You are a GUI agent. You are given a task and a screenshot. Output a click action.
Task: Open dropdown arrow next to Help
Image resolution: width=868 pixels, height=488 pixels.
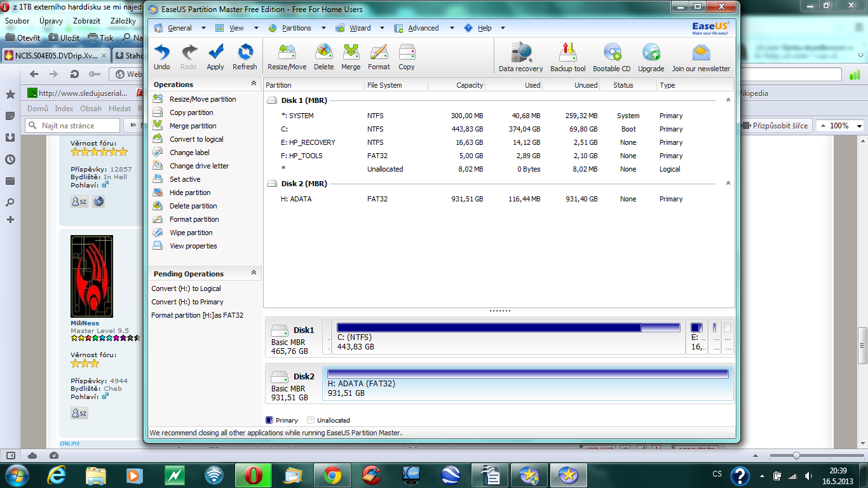(503, 28)
